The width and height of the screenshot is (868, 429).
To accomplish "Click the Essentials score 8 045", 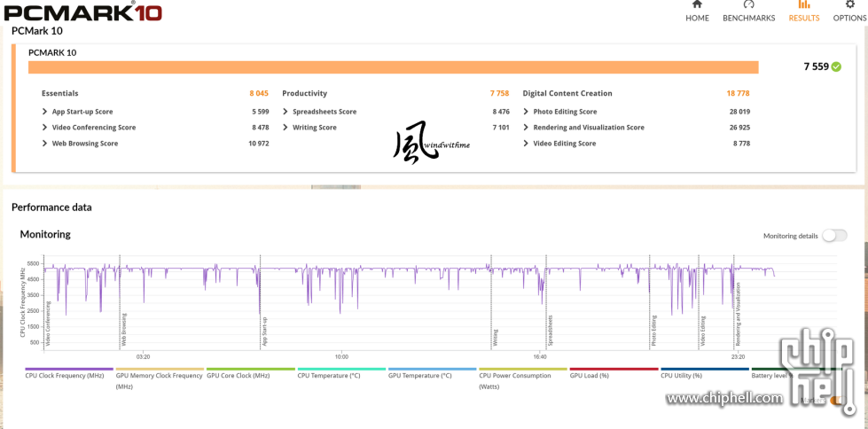I will [x=259, y=94].
